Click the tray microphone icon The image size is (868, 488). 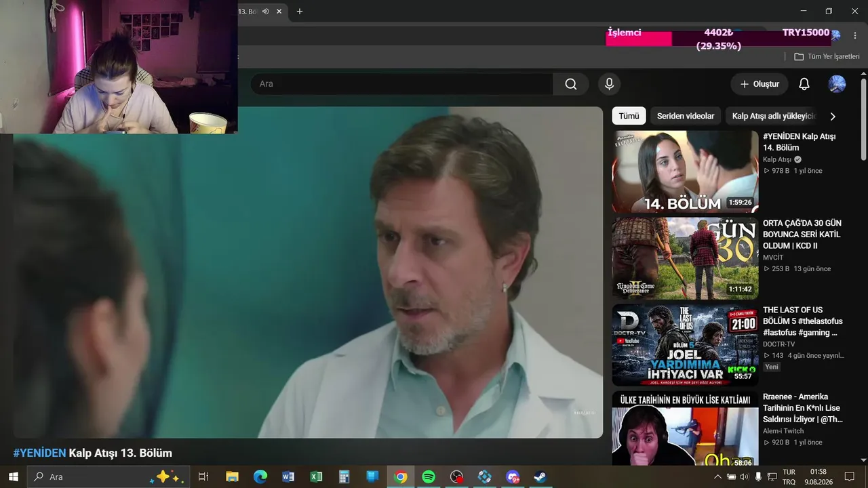[x=757, y=476]
